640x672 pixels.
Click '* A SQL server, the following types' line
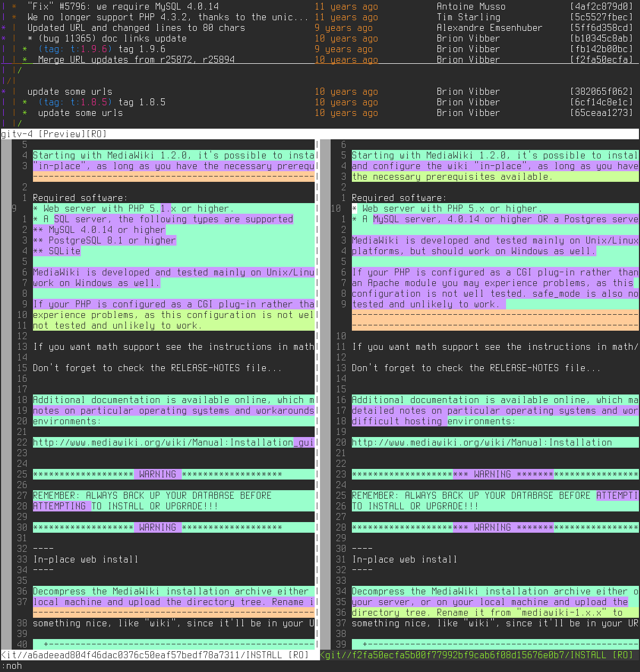163,219
